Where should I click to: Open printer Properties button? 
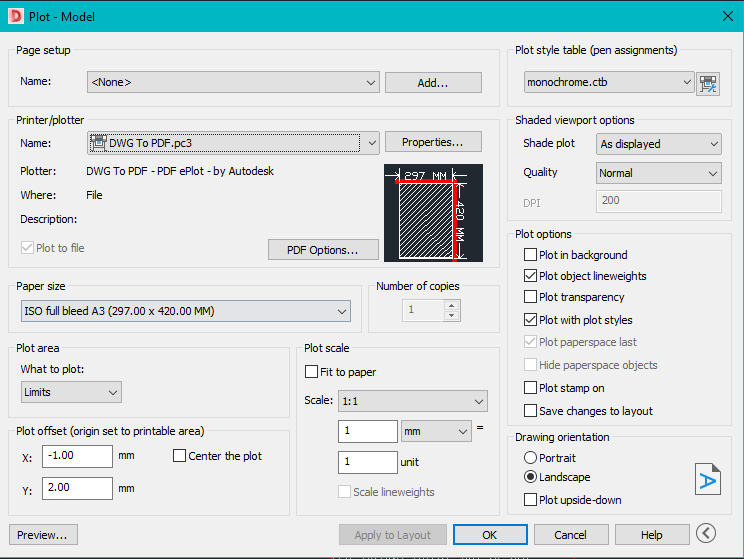pos(433,142)
